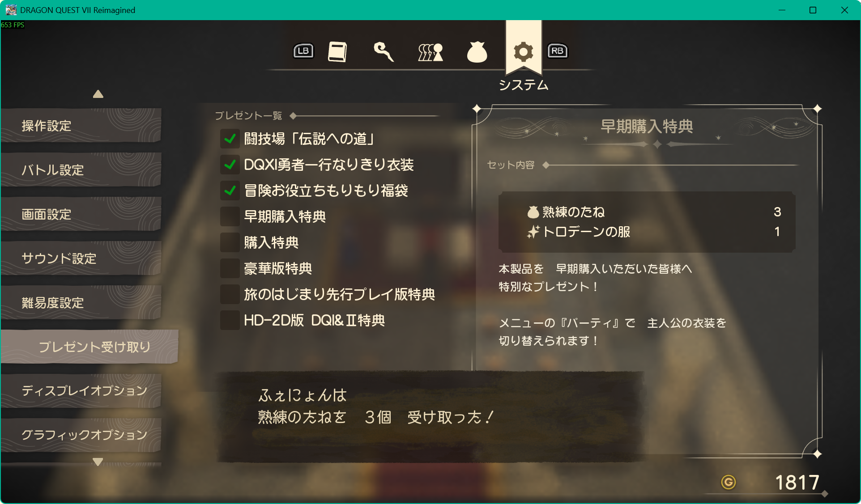Dismiss the 熟練のたね received message box

coord(430,417)
